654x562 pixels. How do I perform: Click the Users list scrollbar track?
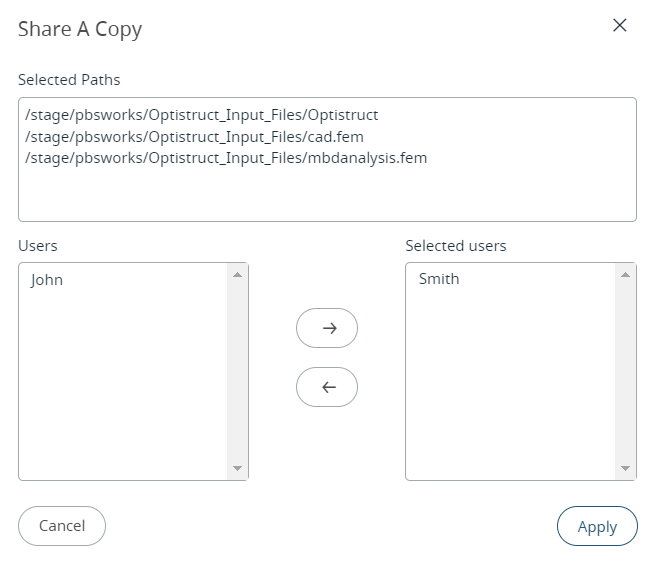click(x=238, y=371)
